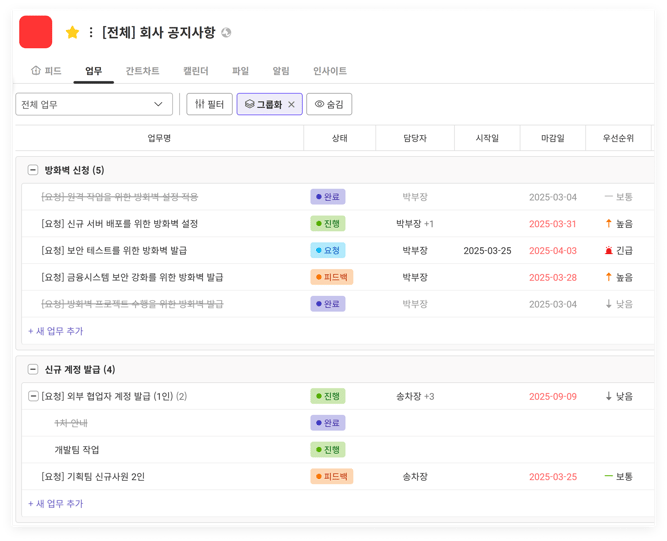
Task: Collapse the 신규 계정 발급 group
Action: pos(33,369)
